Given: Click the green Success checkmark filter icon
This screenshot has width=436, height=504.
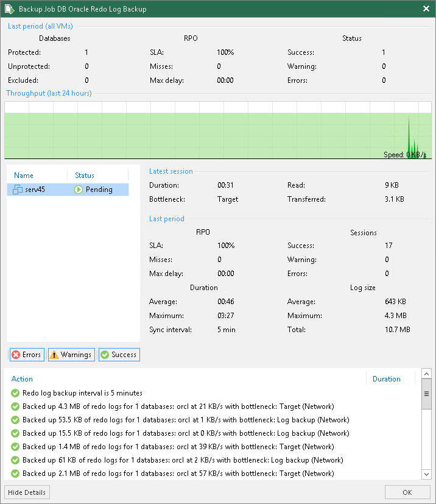Looking at the screenshot, I should click(106, 354).
